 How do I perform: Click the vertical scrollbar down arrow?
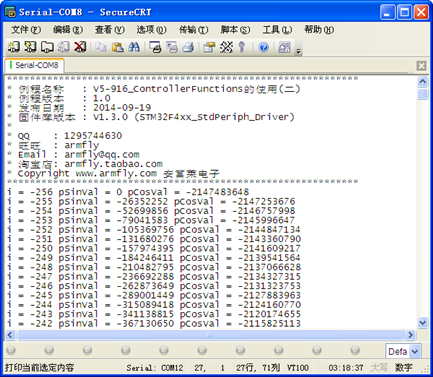pyautogui.click(x=423, y=323)
